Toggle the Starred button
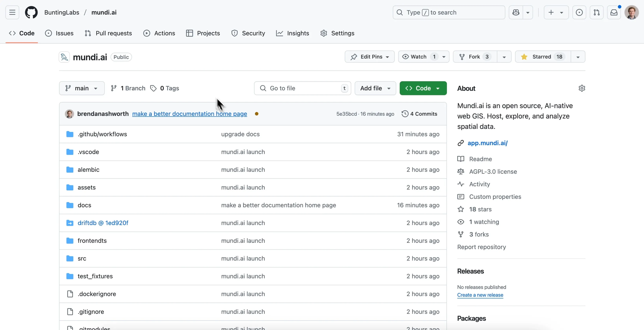The height and width of the screenshot is (330, 644). (x=543, y=57)
